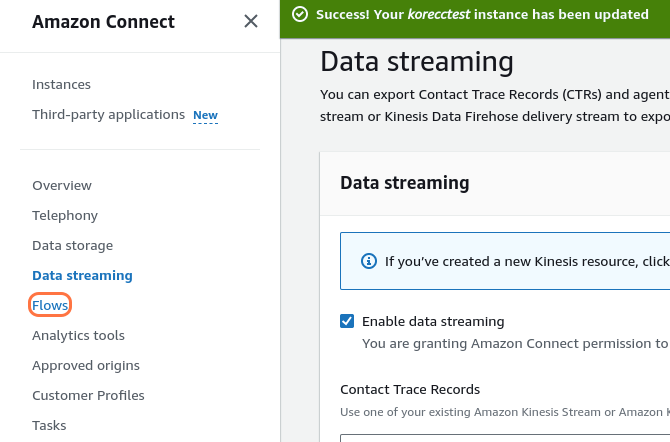Open Customer Profiles section
This screenshot has width=670, height=442.
pyautogui.click(x=88, y=396)
